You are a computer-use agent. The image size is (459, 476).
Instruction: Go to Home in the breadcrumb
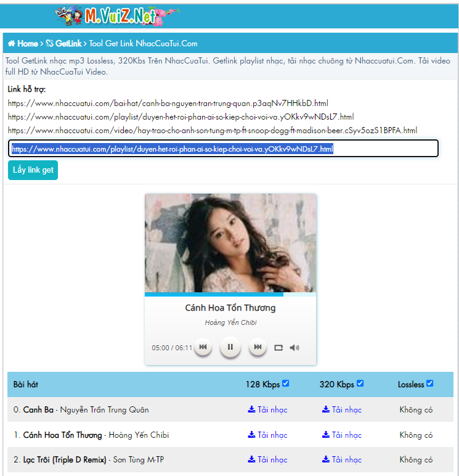[23, 44]
